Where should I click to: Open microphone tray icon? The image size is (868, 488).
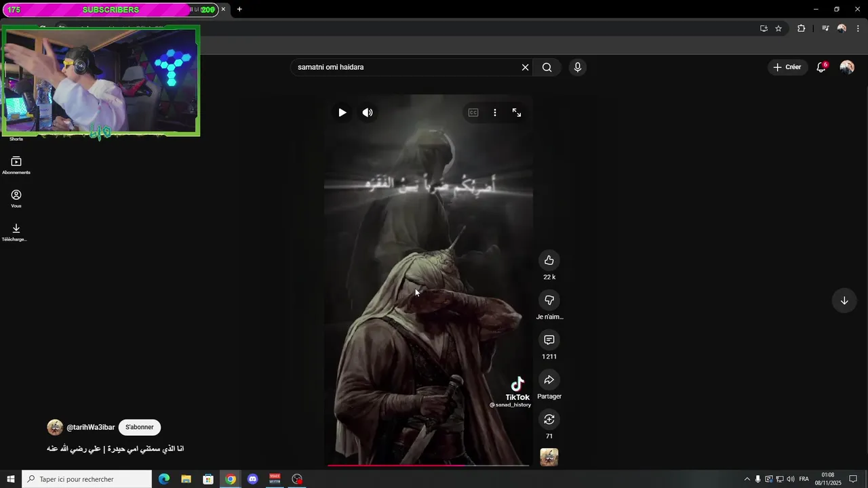[x=758, y=479]
